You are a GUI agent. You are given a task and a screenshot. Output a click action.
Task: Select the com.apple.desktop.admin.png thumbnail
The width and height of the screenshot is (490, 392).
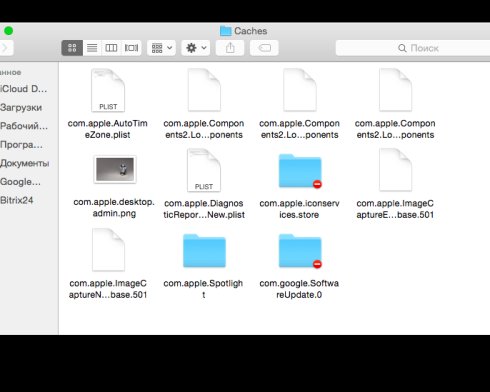pyautogui.click(x=115, y=169)
